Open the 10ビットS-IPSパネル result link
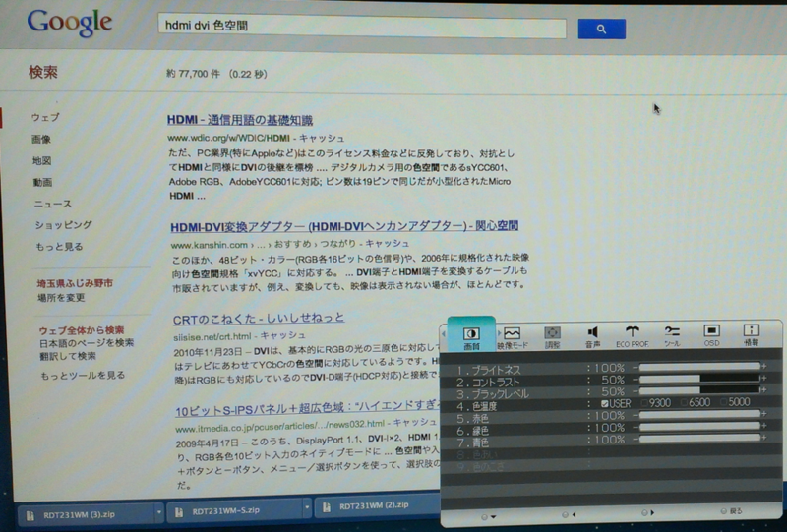 [x=307, y=408]
